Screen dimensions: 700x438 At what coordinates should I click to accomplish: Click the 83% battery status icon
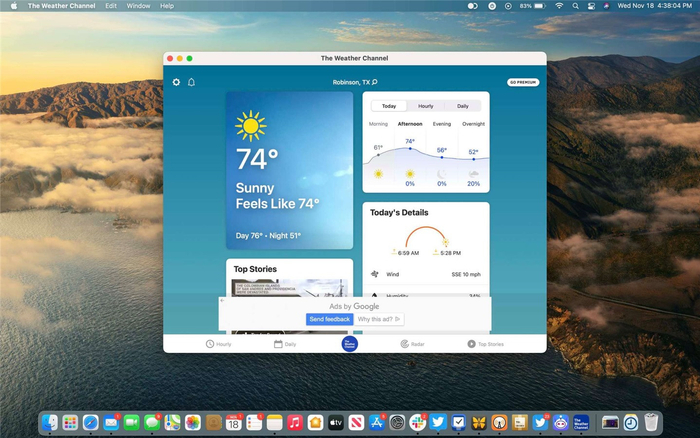(533, 6)
